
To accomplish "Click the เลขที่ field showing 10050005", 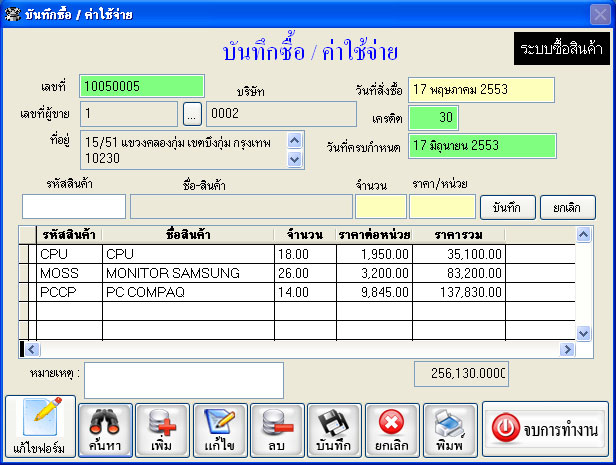I will (142, 86).
